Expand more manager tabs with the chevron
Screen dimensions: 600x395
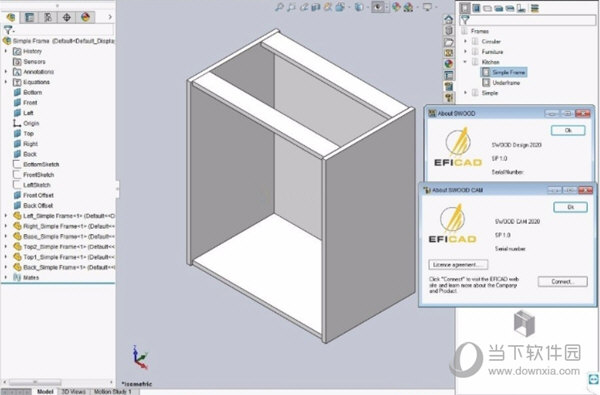110,17
